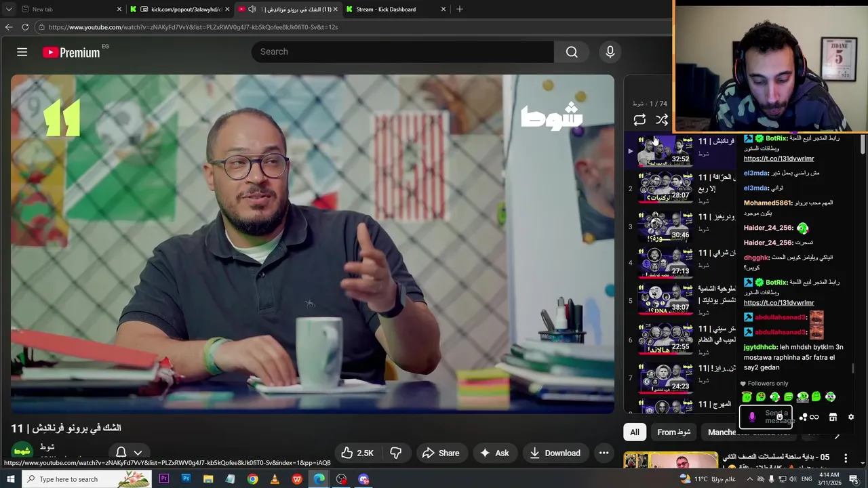Select the All filter chip
Image resolution: width=868 pixels, height=488 pixels.
(635, 432)
